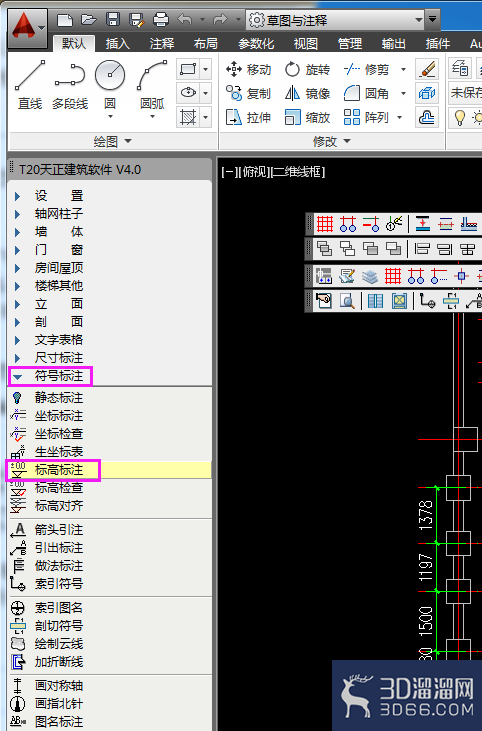The height and width of the screenshot is (731, 482).
Task: Activate the 移动 move command
Action: pyautogui.click(x=248, y=69)
